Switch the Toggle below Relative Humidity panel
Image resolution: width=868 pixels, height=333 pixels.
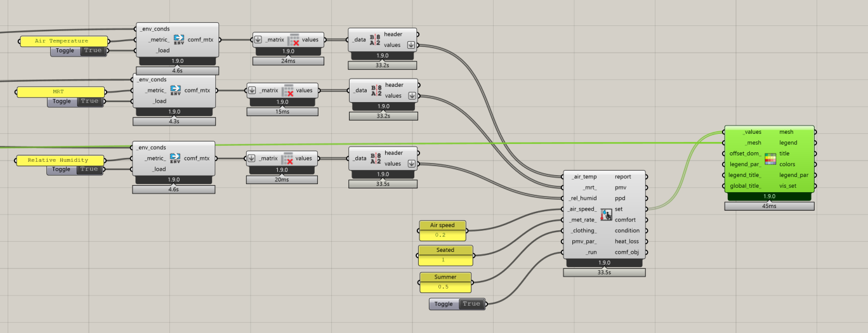tap(89, 169)
